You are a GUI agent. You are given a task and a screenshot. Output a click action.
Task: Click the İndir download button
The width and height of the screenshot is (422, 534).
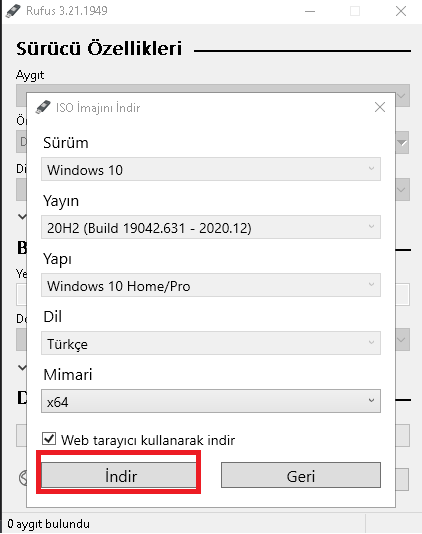[119, 475]
